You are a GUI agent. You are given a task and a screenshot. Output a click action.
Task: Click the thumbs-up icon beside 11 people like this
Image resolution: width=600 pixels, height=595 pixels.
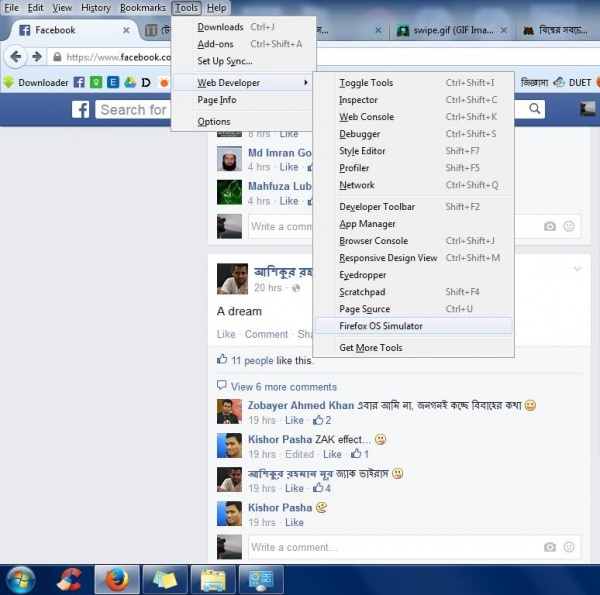tap(222, 359)
